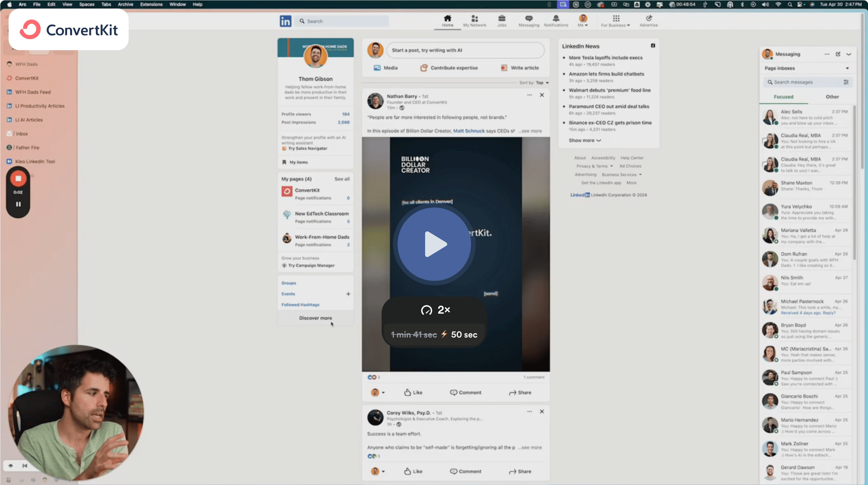Image resolution: width=868 pixels, height=485 pixels.
Task: Open Business Services dropdown
Action: coord(622,175)
